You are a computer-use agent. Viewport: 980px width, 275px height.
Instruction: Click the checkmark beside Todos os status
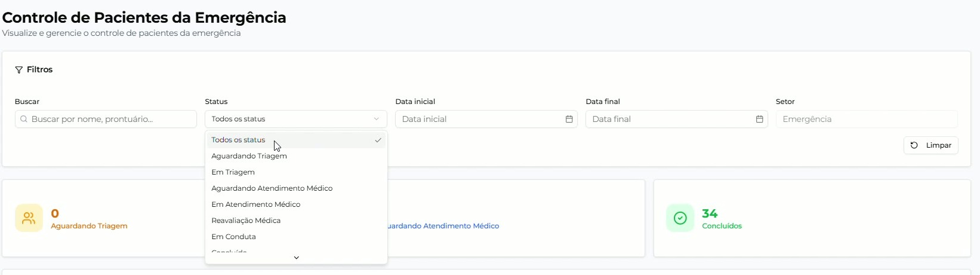378,140
